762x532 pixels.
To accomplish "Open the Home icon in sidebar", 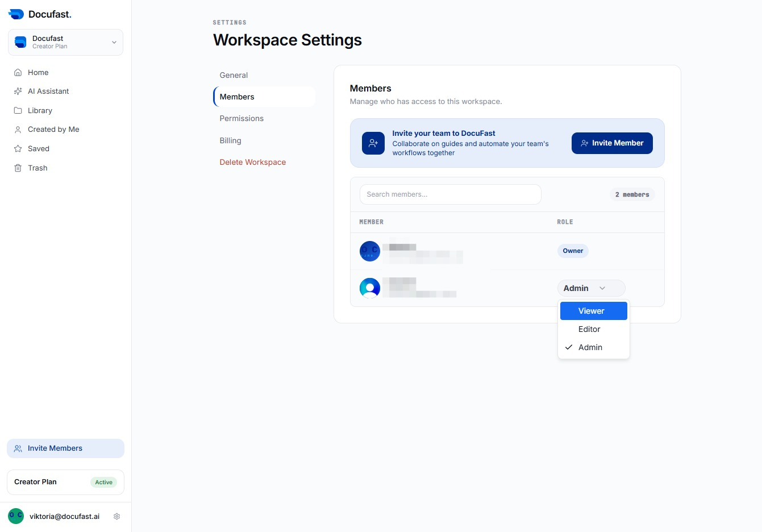I will click(18, 72).
